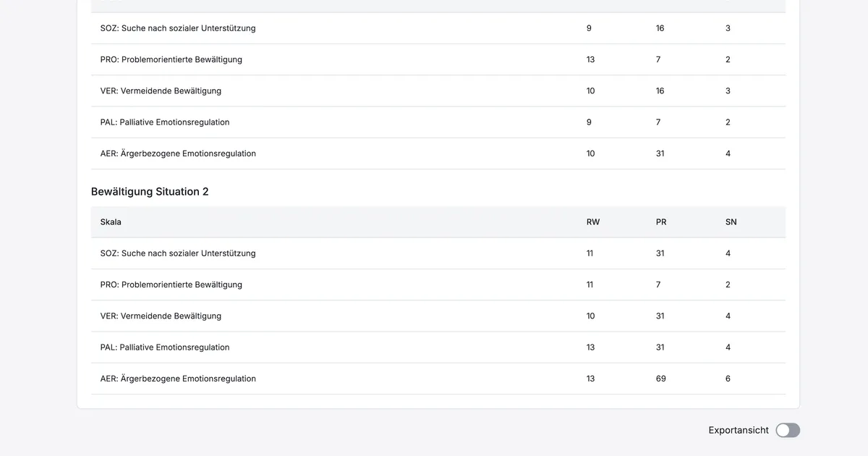868x456 pixels.
Task: Select PAL row label in Situation 2 table
Action: (165, 347)
